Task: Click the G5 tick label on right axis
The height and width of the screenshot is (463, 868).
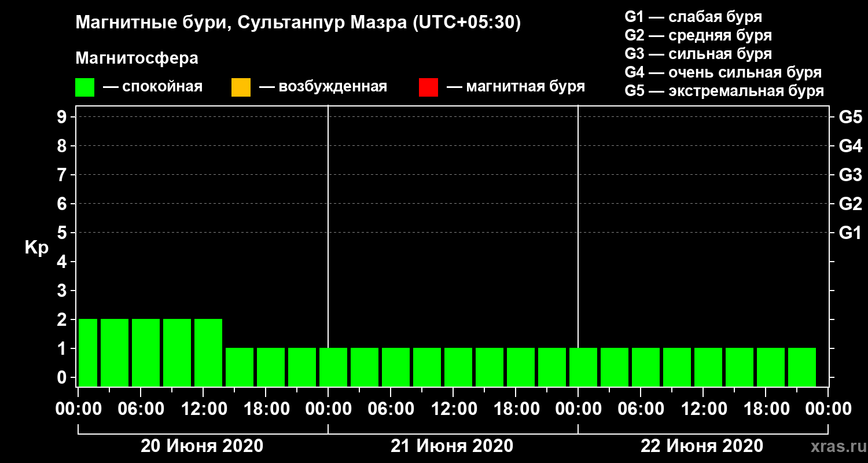Action: click(850, 117)
